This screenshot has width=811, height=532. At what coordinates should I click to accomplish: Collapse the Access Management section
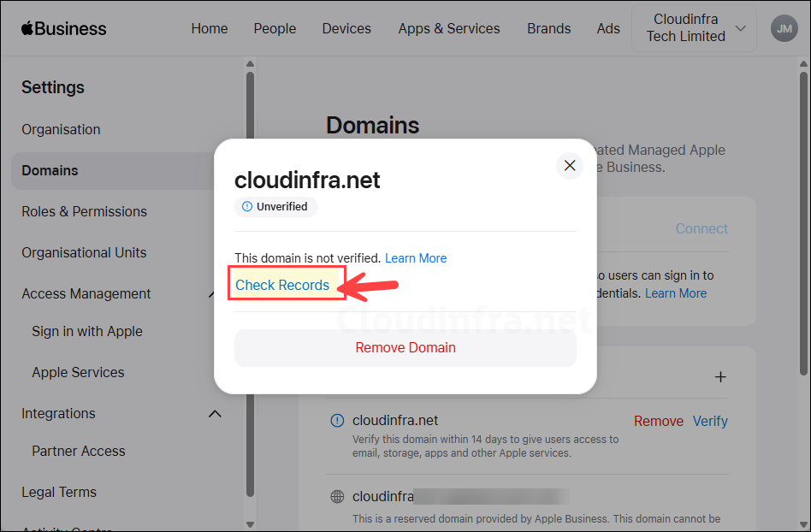[x=210, y=293]
